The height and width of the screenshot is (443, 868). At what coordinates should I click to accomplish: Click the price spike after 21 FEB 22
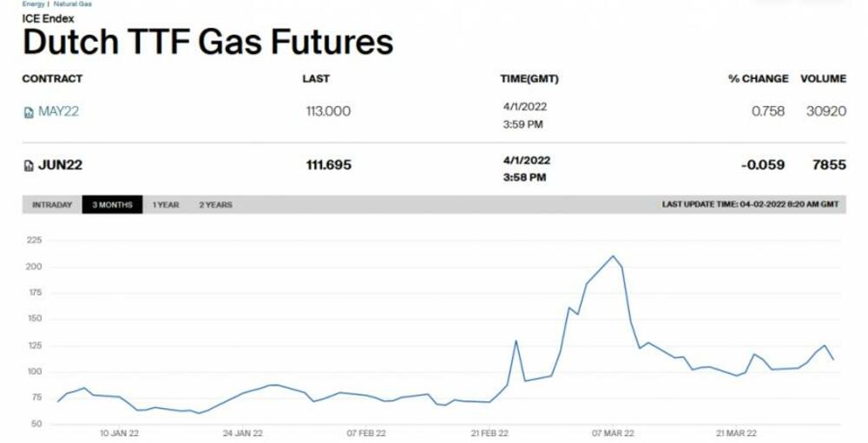(516, 341)
